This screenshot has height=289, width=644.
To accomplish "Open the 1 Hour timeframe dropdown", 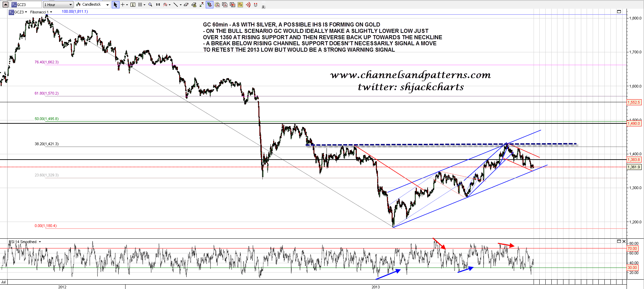I will point(58,5).
